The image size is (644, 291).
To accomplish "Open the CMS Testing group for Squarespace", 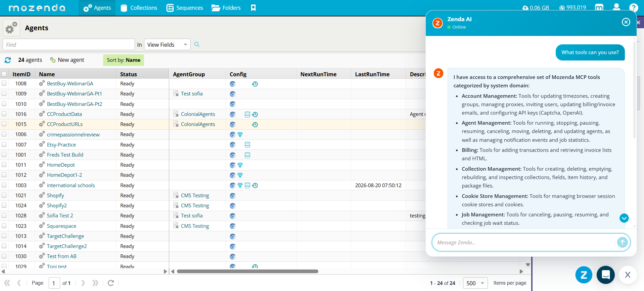I will 195,226.
